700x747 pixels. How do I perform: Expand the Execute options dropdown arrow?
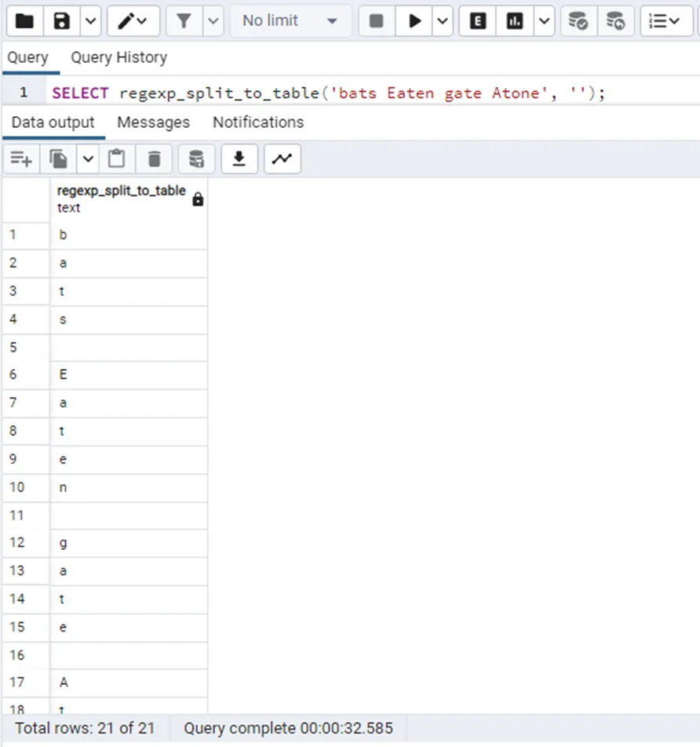coord(443,21)
